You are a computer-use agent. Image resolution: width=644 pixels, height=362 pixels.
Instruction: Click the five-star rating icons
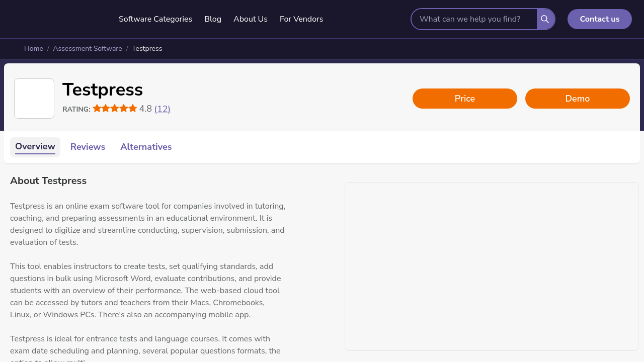115,109
